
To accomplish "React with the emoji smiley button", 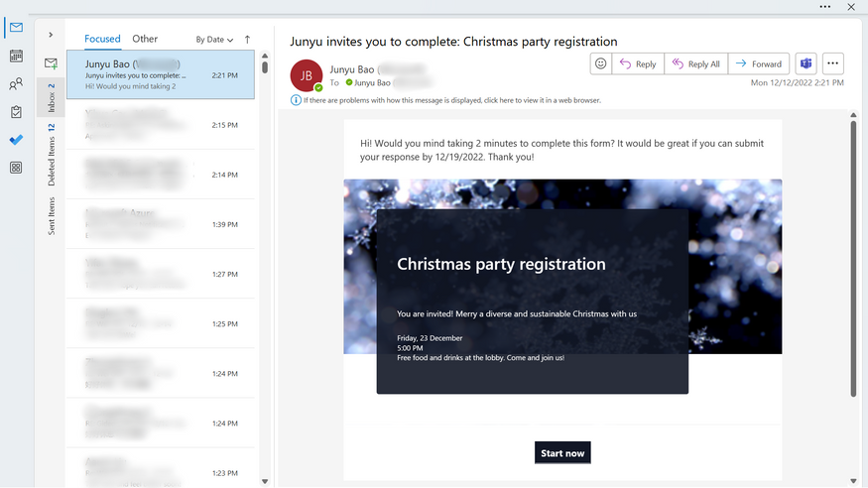I will tap(600, 63).
